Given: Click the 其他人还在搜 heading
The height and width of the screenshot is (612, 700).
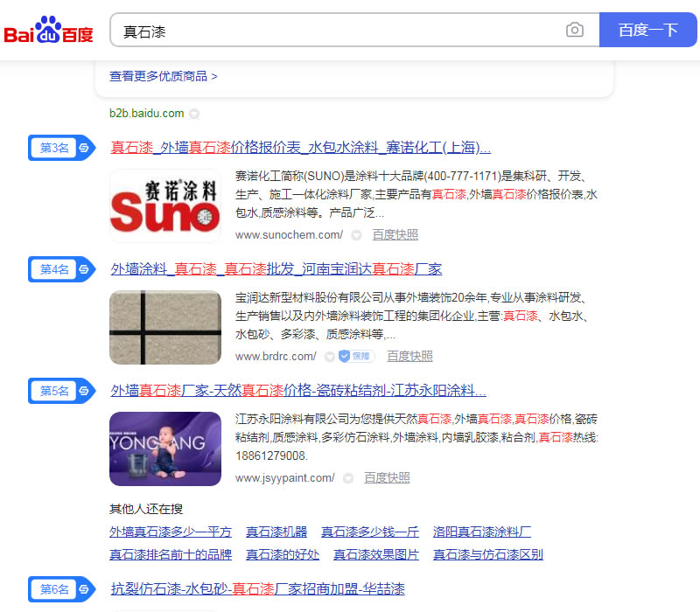Looking at the screenshot, I should click(x=146, y=509).
